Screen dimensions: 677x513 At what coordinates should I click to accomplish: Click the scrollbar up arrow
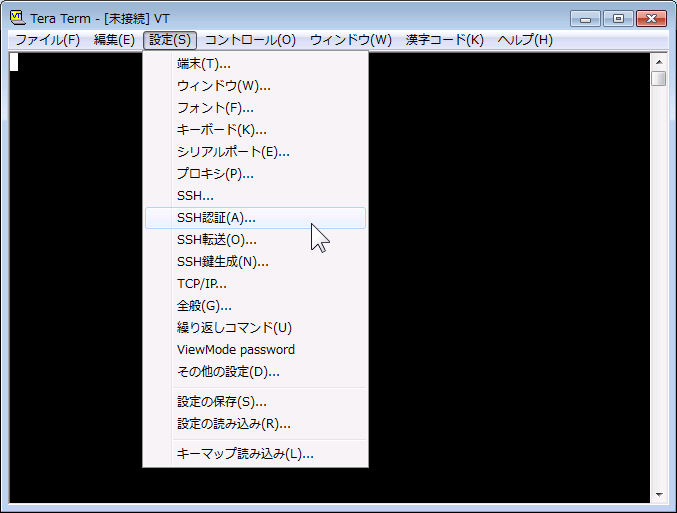[x=659, y=62]
